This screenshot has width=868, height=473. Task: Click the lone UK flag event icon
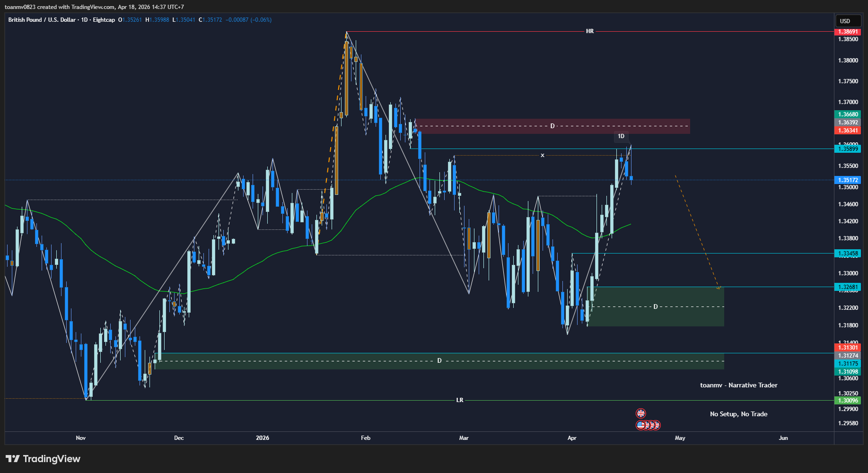click(640, 413)
